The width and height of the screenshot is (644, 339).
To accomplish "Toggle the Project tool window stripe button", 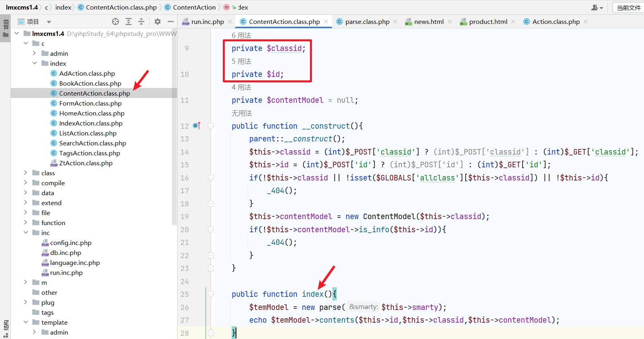I will [x=6, y=28].
